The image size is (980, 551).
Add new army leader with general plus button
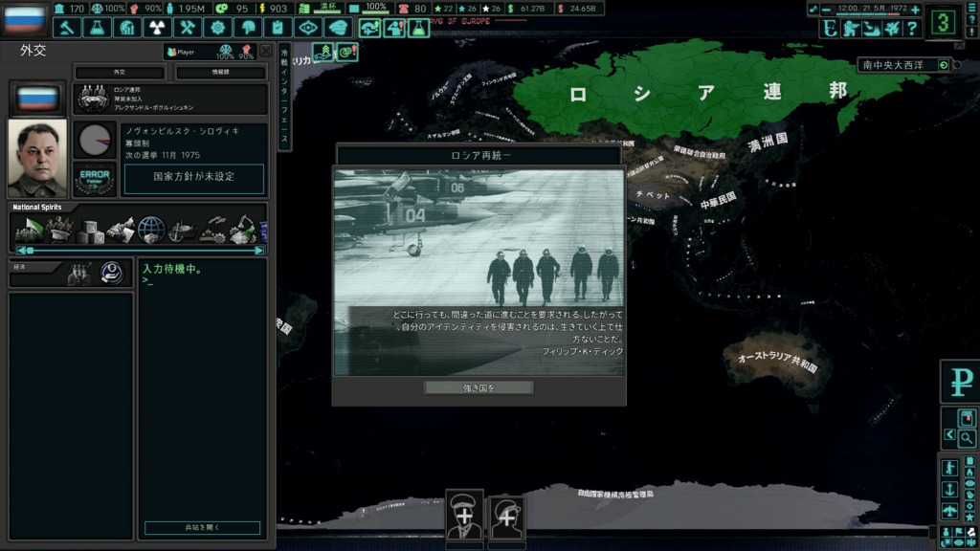coord(464,516)
